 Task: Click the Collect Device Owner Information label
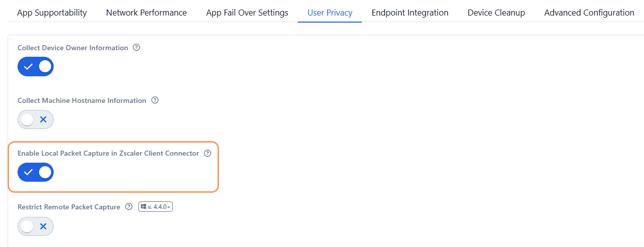[73, 48]
